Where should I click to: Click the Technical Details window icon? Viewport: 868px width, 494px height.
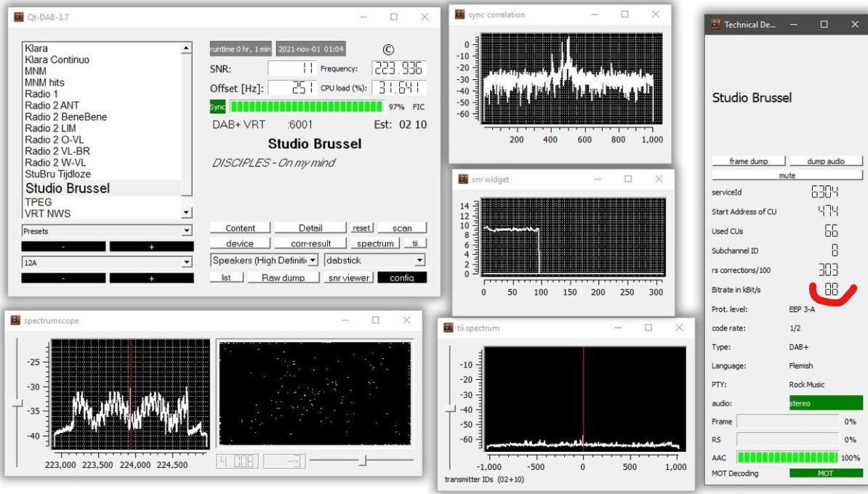[x=716, y=25]
